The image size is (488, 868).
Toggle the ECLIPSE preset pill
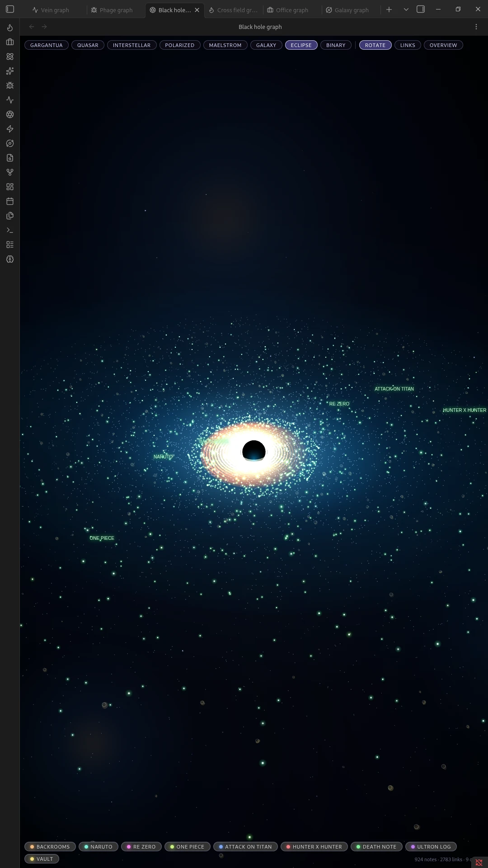pos(301,45)
